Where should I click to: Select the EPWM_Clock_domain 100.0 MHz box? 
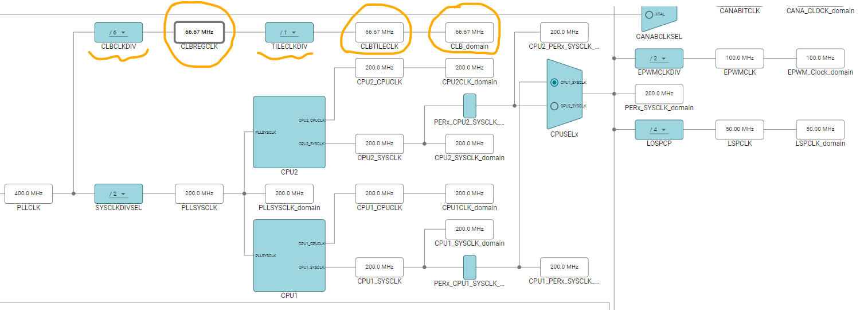pyautogui.click(x=820, y=58)
